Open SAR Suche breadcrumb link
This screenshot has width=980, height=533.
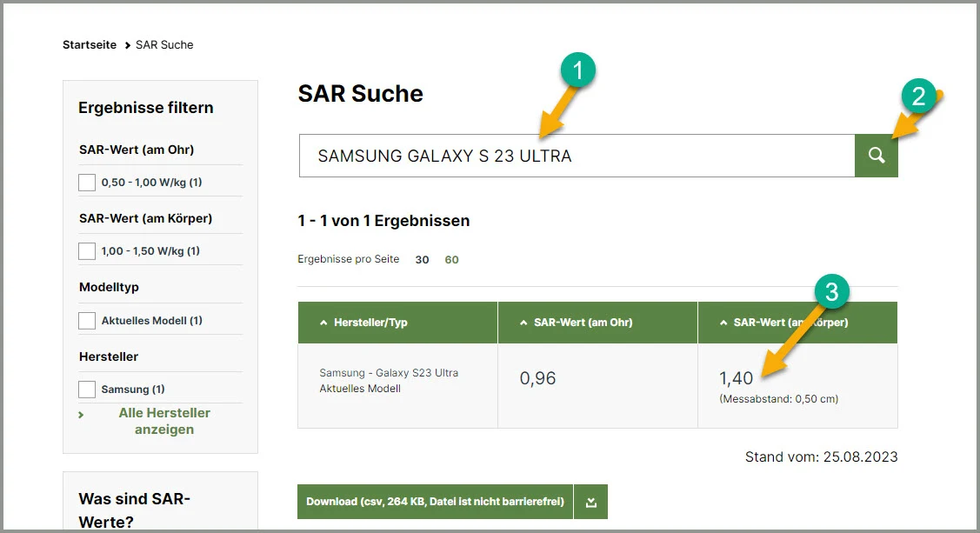164,45
